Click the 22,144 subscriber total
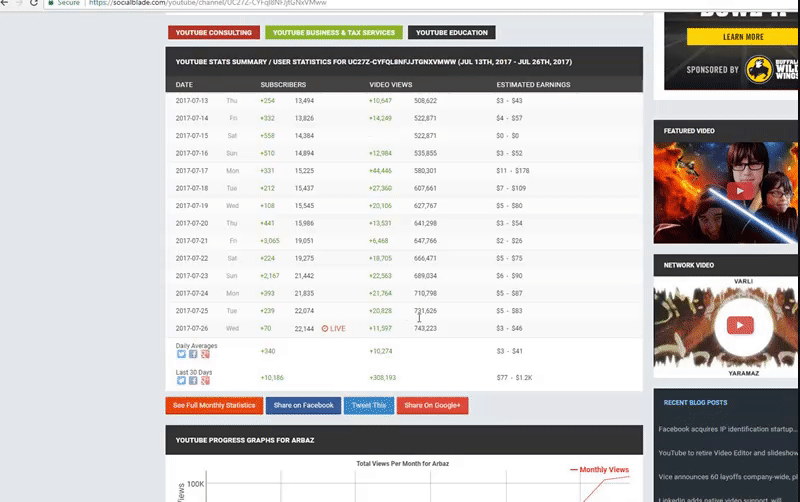The image size is (800, 502). click(305, 329)
